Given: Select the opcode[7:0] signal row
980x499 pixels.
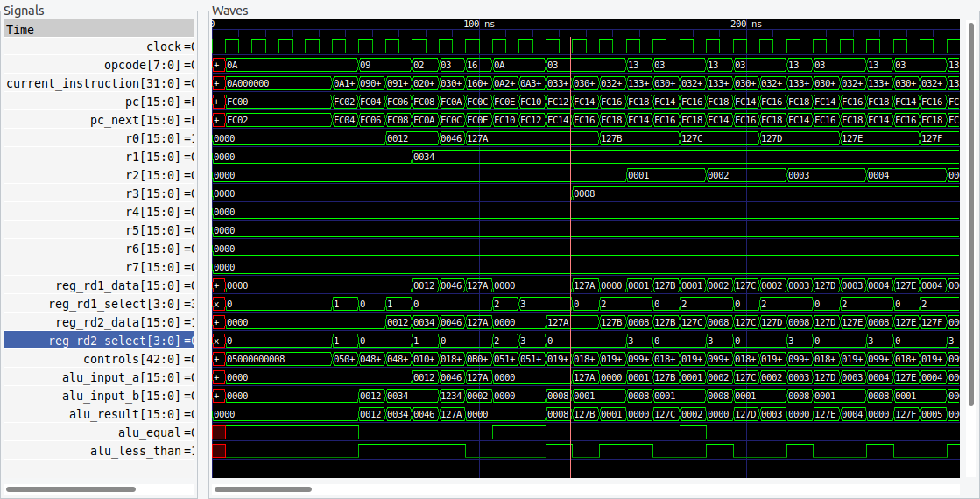Looking at the screenshot, I should [x=99, y=65].
